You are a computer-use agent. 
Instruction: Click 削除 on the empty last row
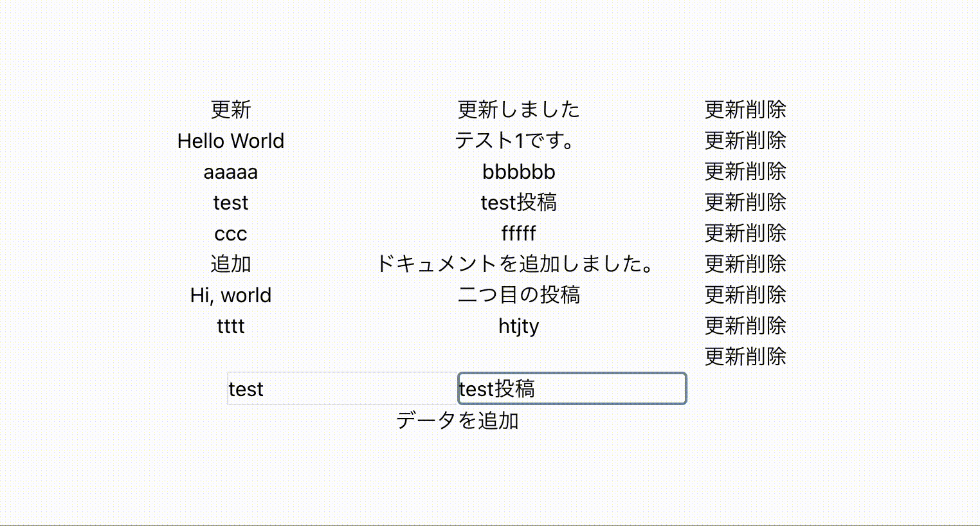tap(766, 356)
